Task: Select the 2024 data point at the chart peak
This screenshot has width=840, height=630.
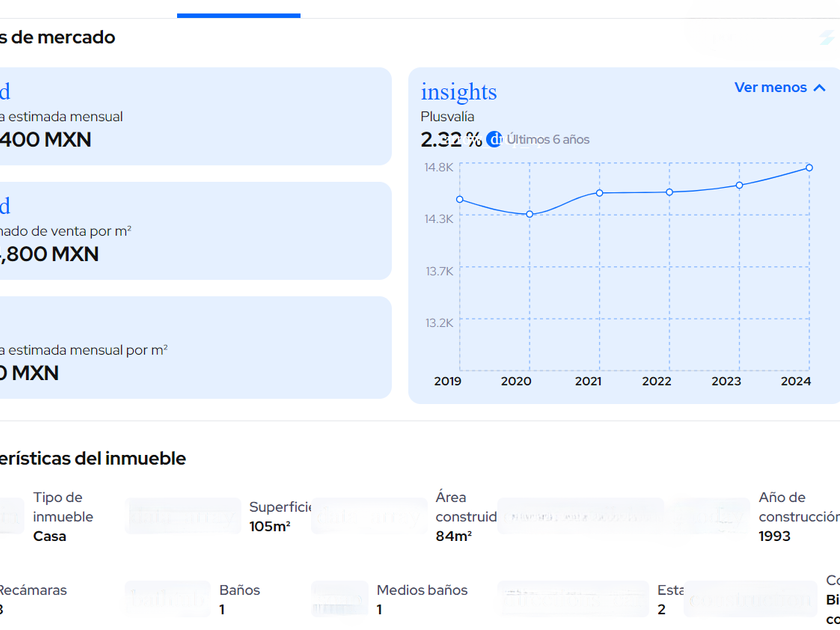Action: click(x=809, y=168)
